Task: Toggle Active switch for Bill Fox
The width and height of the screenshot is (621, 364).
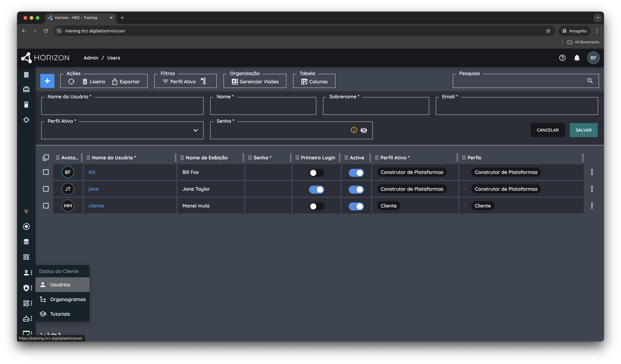Action: 356,173
